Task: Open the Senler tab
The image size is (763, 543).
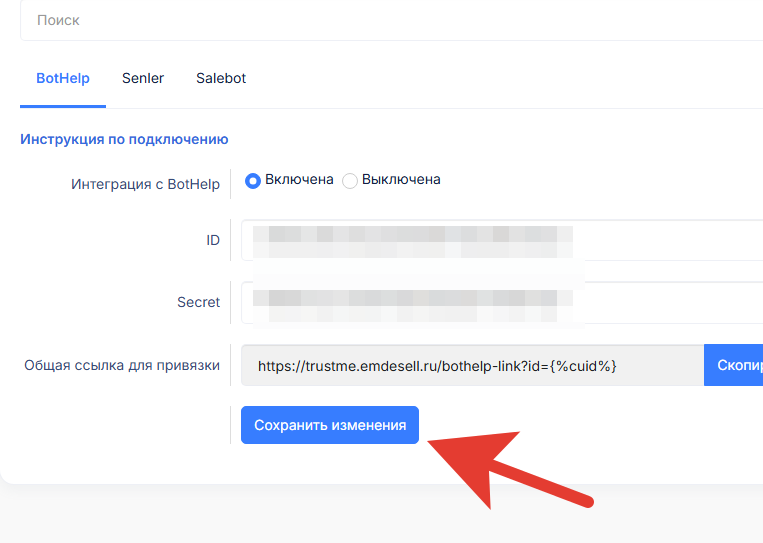Action: click(x=143, y=78)
